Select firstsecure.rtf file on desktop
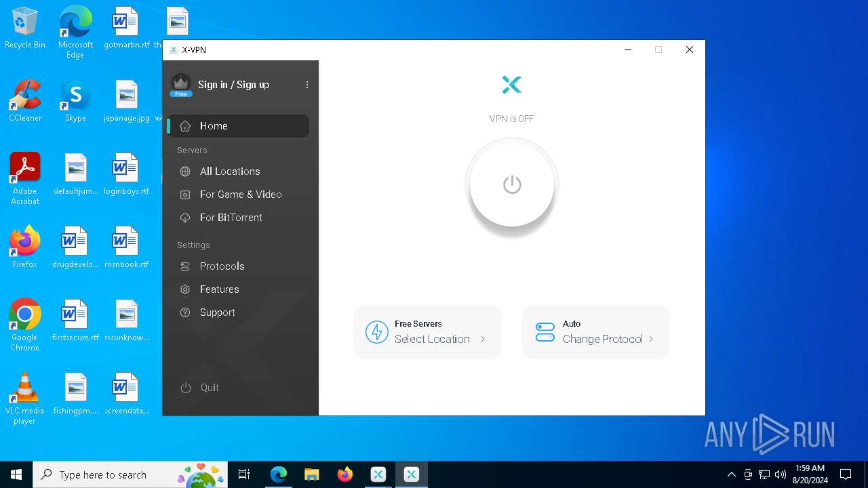The height and width of the screenshot is (488, 868). (x=75, y=321)
